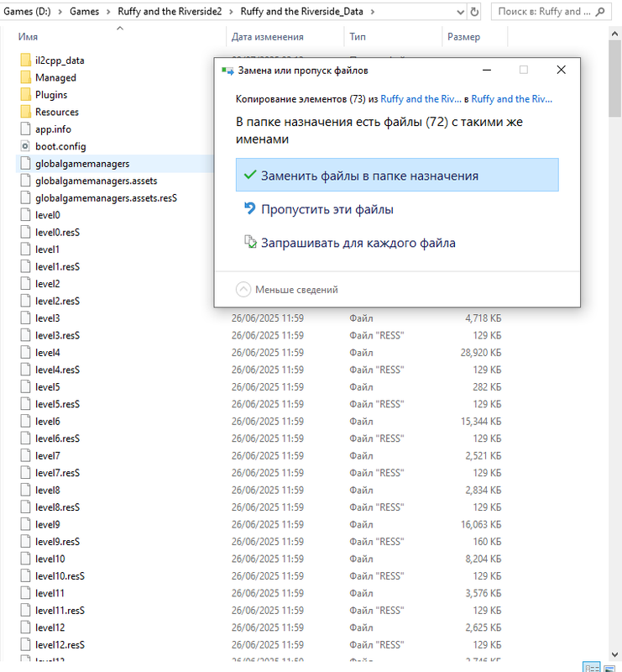Screen dimensions: 622x672
Task: Go to Ruffy and the Riverside2 breadcrumb
Action: (x=170, y=12)
